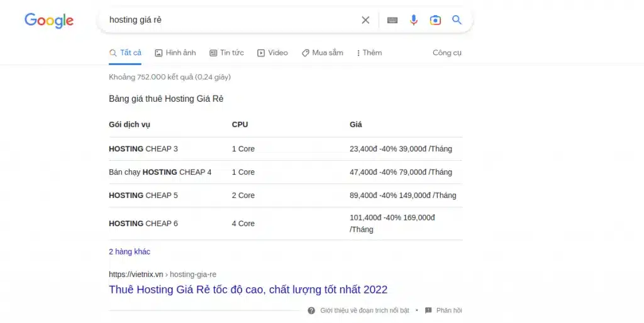Click the vietnix.vn URL breadcrumb
Screen dimensions: 644x323
(162, 275)
